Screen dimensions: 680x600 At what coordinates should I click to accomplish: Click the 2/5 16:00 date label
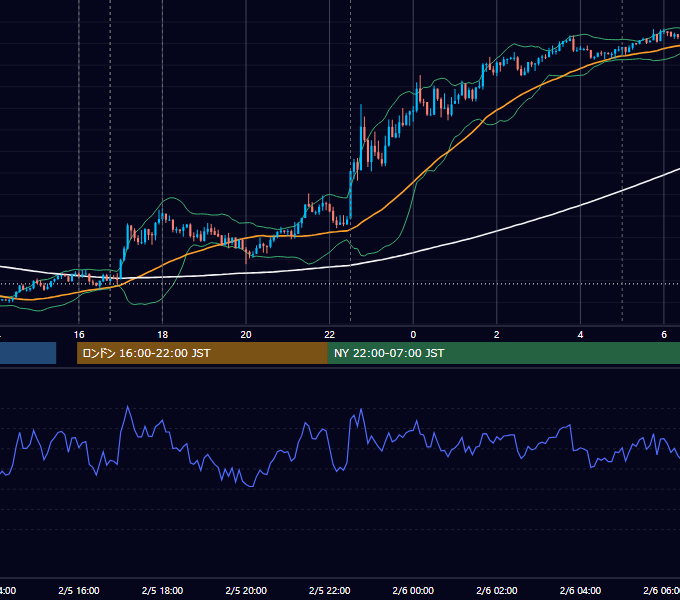tap(79, 590)
